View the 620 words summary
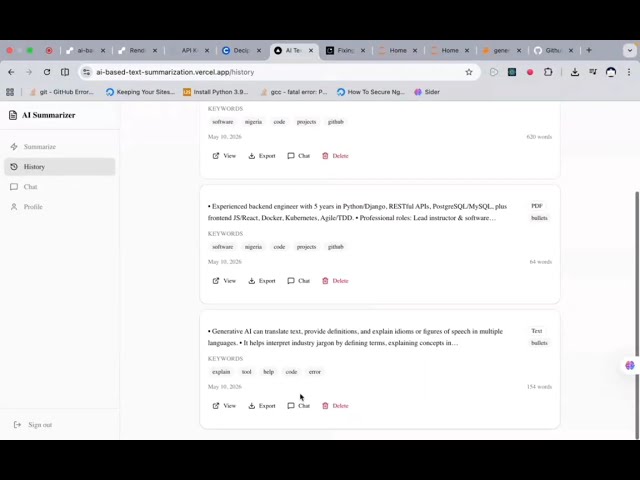 coord(224,156)
